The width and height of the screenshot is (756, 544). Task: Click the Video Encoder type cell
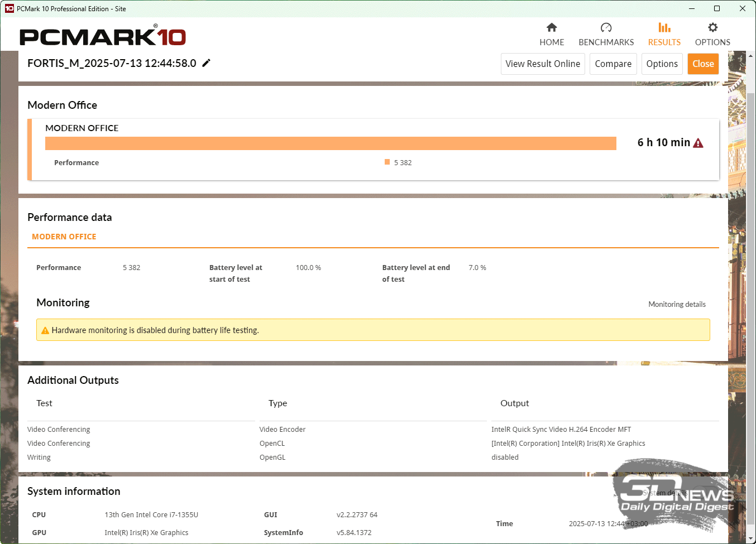[283, 430]
